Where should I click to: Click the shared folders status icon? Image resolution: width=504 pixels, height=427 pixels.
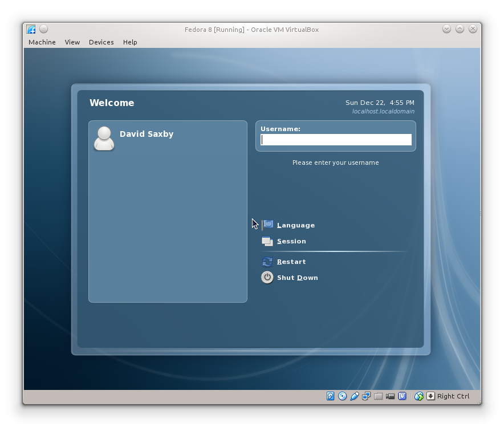pos(378,396)
